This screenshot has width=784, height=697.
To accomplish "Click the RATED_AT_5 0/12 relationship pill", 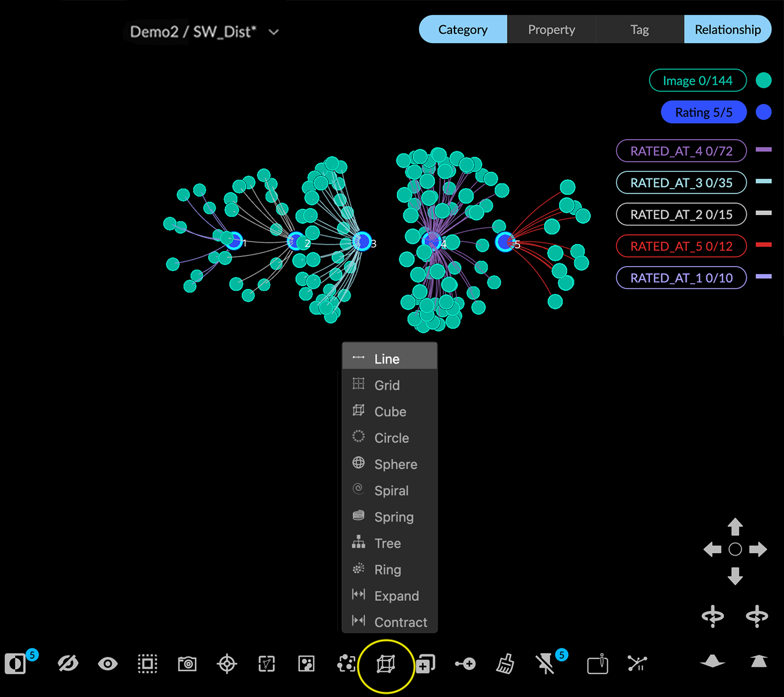I will [x=681, y=246].
